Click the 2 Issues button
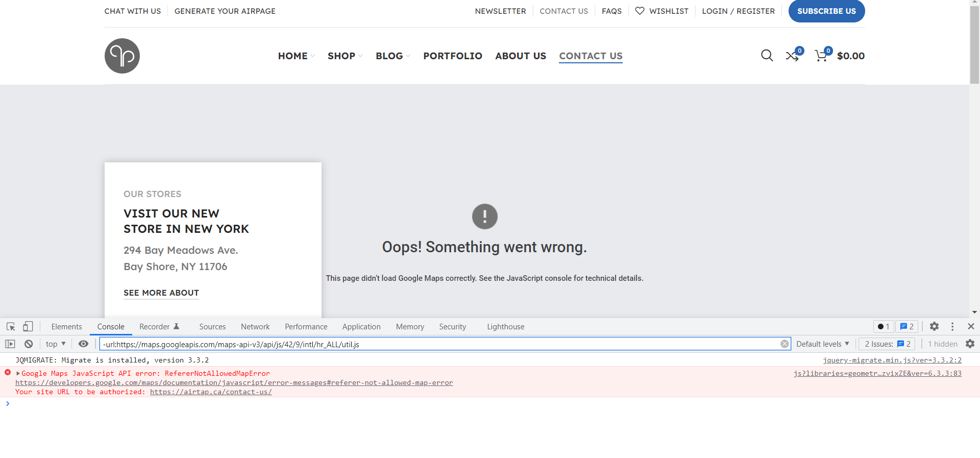The height and width of the screenshot is (458, 980). (x=888, y=344)
